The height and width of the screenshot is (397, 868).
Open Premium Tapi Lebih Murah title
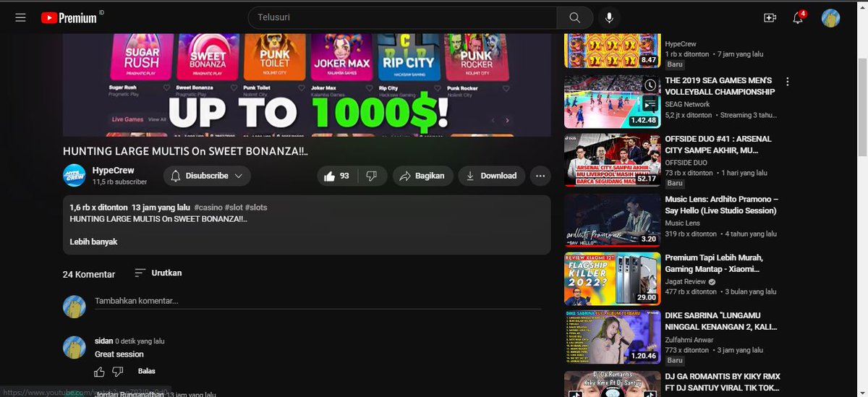[x=714, y=263]
